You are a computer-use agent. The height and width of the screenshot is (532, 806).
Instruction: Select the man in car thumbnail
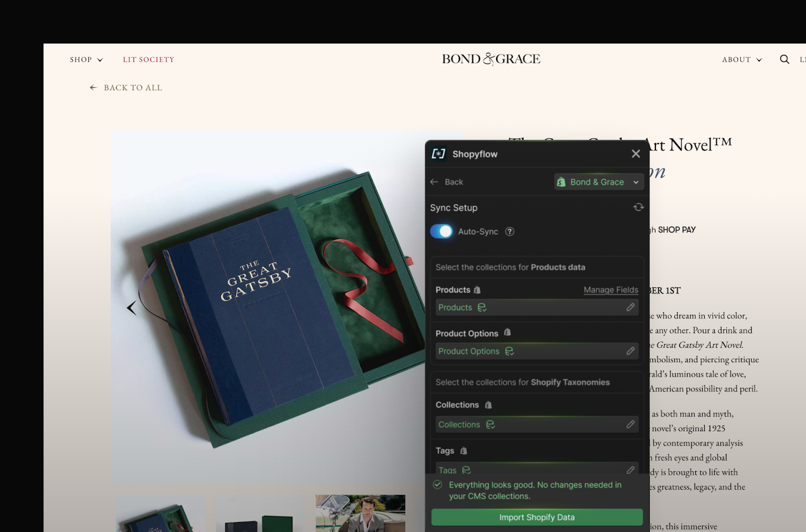[x=360, y=513]
